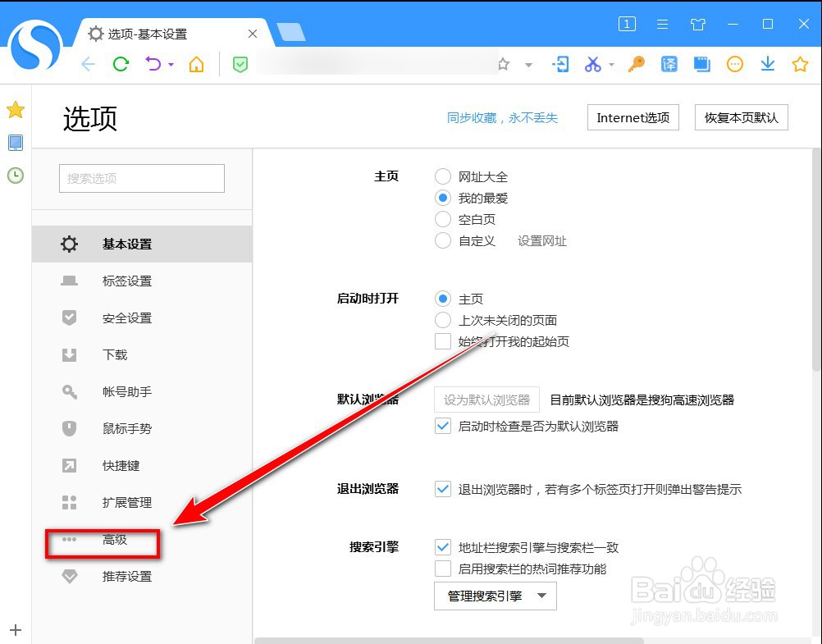Switch to the 安全设置 section

point(125,317)
